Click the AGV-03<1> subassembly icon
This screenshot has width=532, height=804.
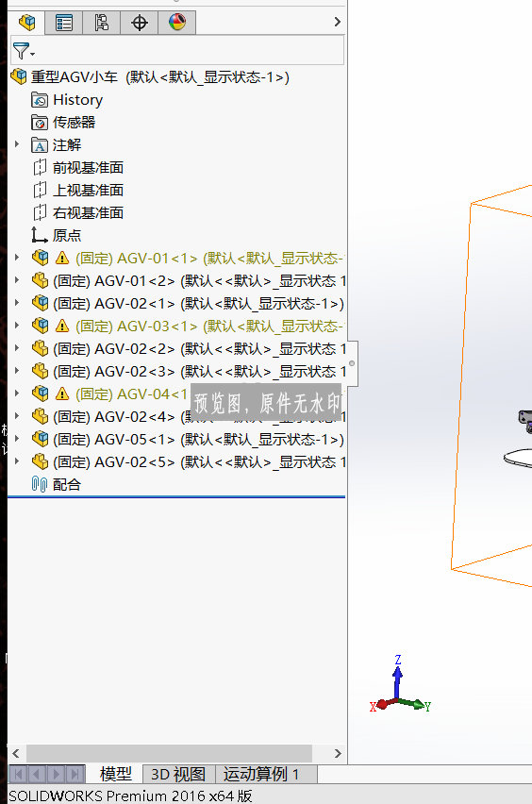click(x=40, y=326)
